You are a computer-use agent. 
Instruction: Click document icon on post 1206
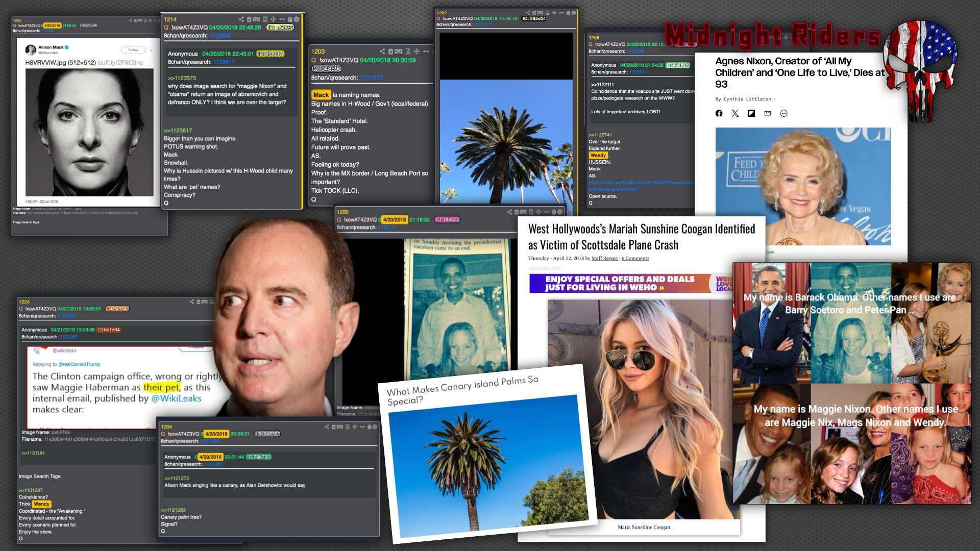[531, 212]
